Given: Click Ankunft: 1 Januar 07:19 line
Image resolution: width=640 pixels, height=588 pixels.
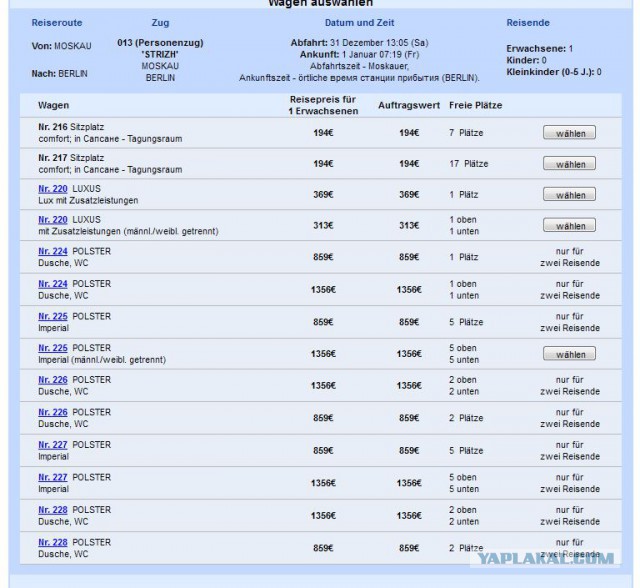Looking at the screenshot, I should (359, 55).
